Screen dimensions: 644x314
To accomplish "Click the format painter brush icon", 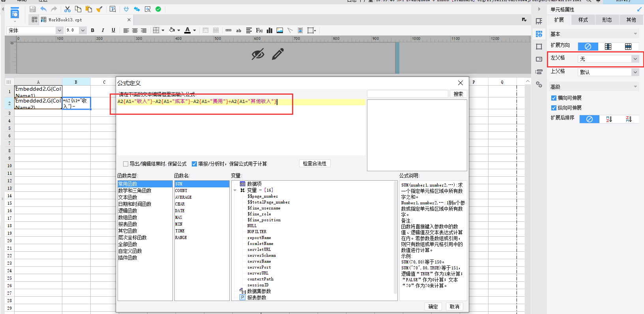I will coord(99,9).
